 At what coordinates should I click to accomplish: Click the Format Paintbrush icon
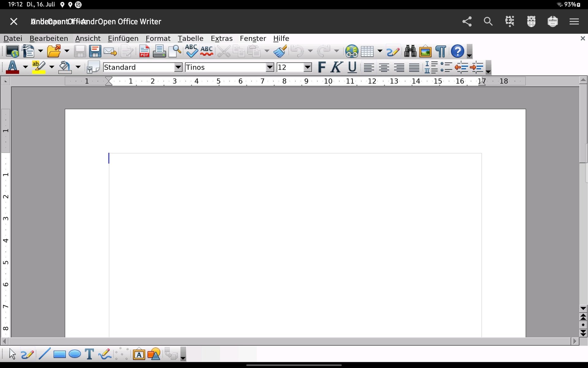click(x=280, y=51)
